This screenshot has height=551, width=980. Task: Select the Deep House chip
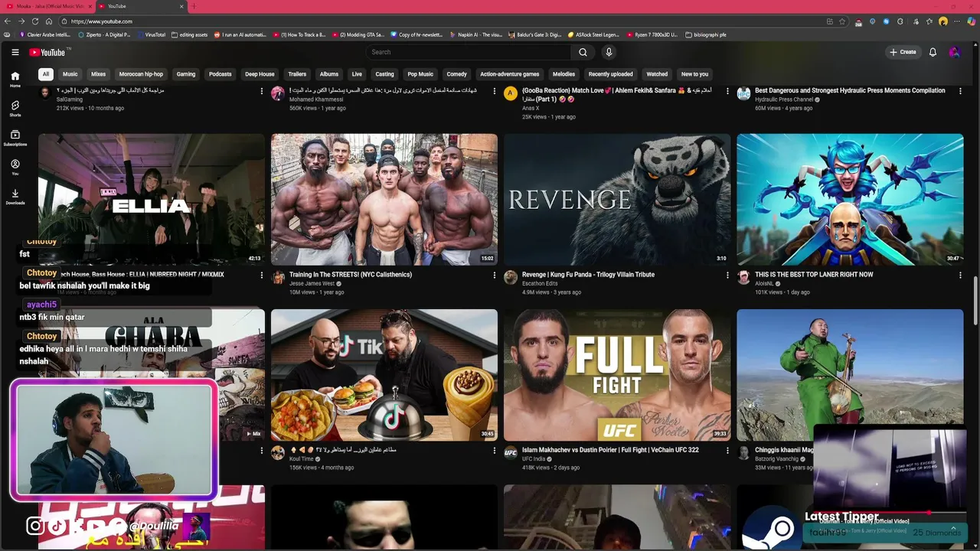pyautogui.click(x=260, y=74)
